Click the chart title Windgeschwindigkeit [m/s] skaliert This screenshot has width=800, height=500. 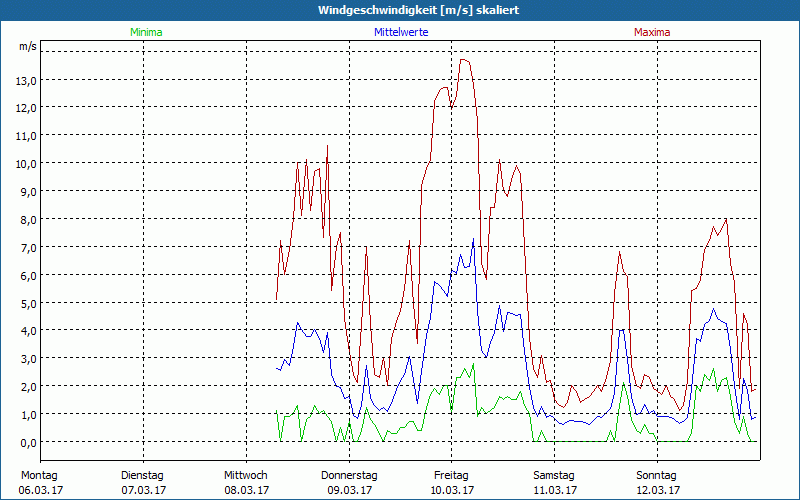click(x=418, y=10)
